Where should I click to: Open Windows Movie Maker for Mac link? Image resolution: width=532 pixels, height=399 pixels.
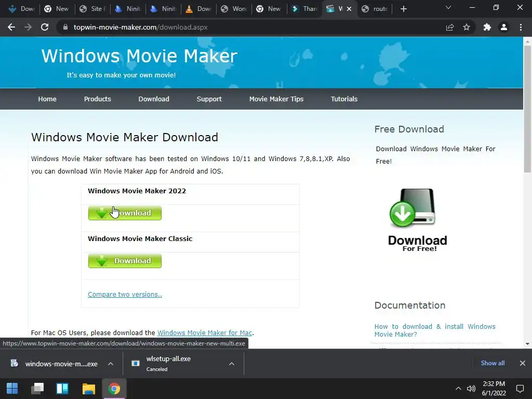pos(205,333)
